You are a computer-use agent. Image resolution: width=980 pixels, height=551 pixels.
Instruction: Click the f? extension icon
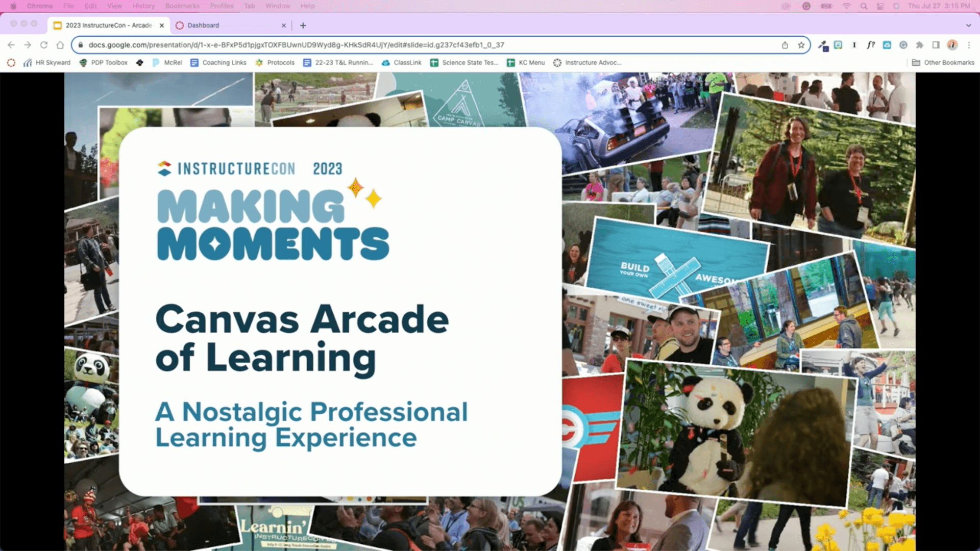871,45
